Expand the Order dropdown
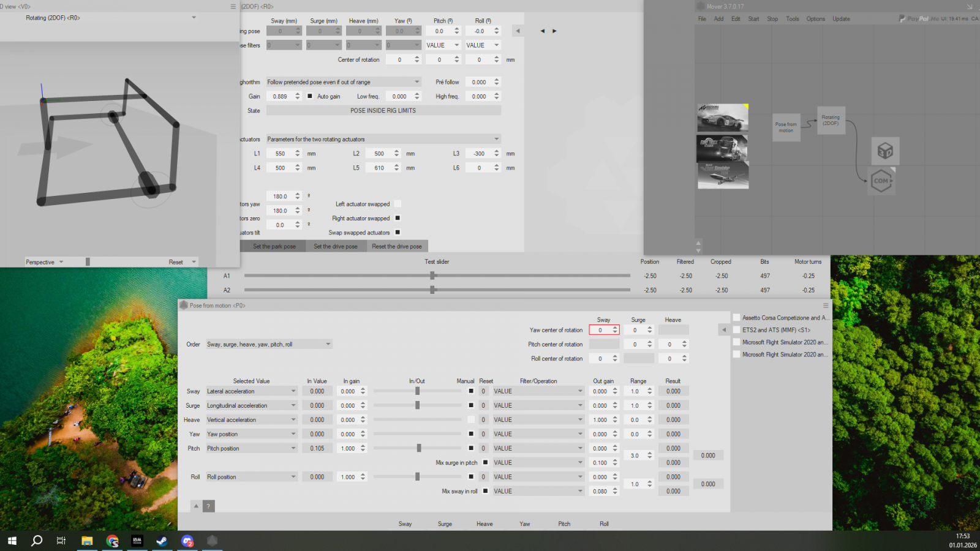 pyautogui.click(x=269, y=344)
